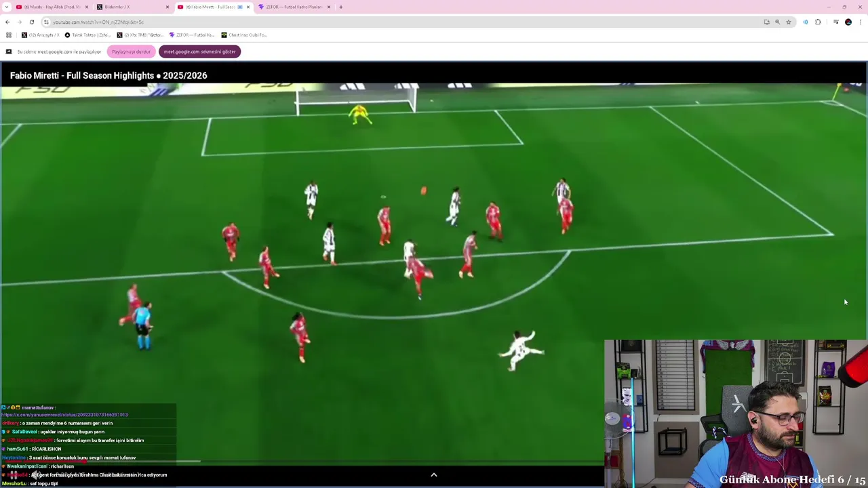Reload the current page

(31, 22)
